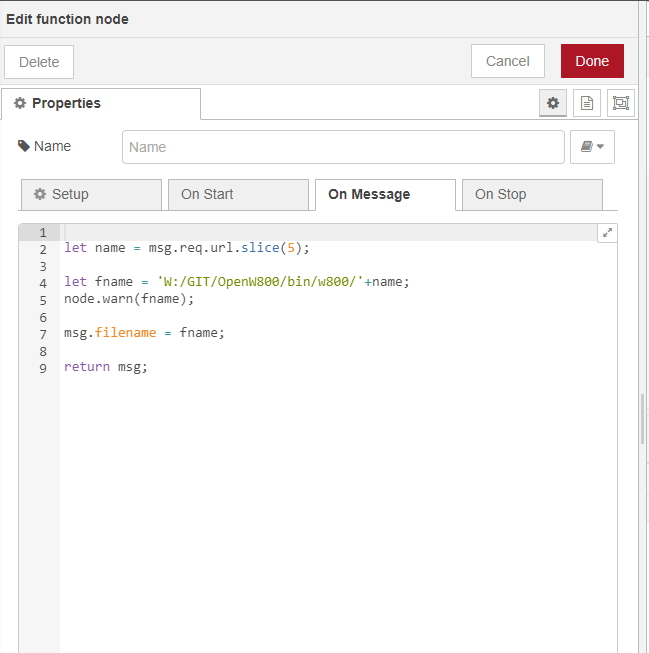Click the gear icon on Setup tab

40,194
